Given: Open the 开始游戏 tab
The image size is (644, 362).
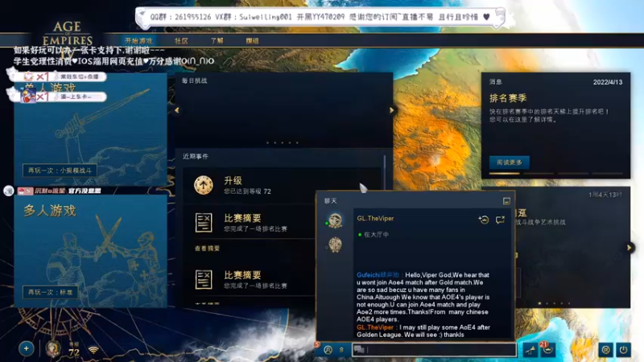Looking at the screenshot, I should pos(138,41).
